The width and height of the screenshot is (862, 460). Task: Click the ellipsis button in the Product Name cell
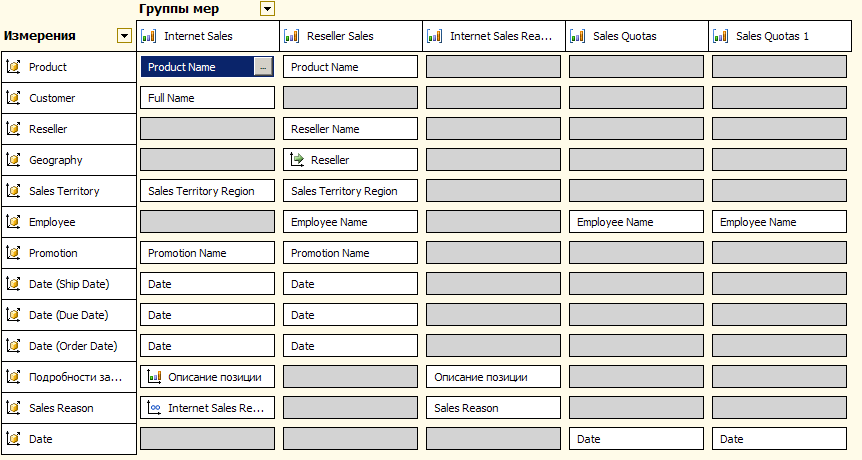(x=263, y=67)
